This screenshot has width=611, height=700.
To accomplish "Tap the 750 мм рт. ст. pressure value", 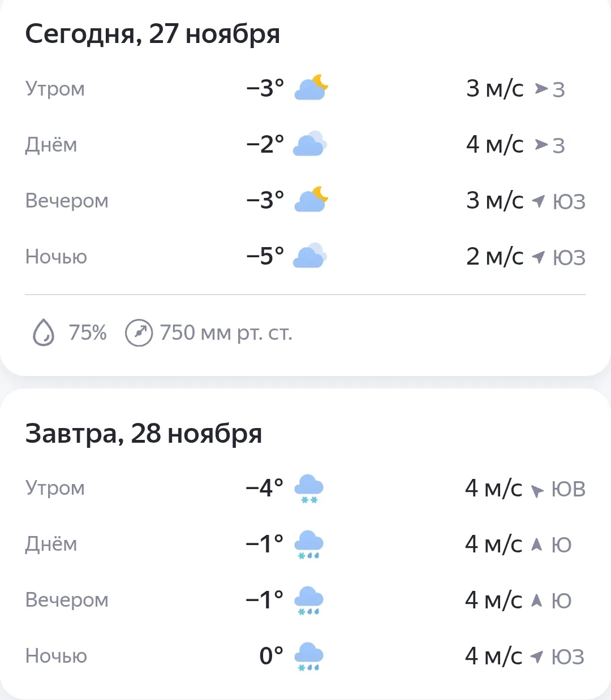I will (x=226, y=332).
